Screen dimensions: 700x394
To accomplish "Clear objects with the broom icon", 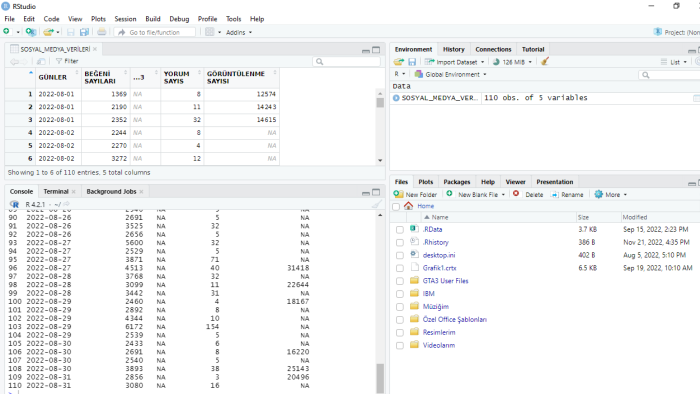I will click(545, 62).
